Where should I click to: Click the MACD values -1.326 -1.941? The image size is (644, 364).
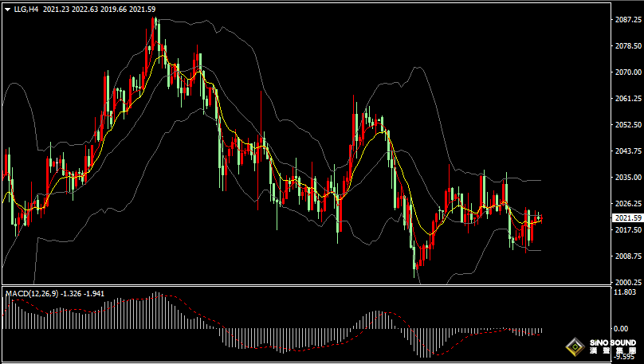tap(83, 294)
